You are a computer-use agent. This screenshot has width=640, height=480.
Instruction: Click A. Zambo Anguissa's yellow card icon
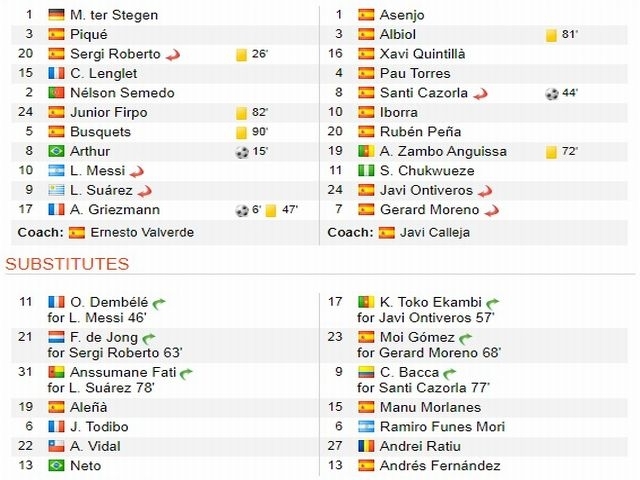pos(551,152)
